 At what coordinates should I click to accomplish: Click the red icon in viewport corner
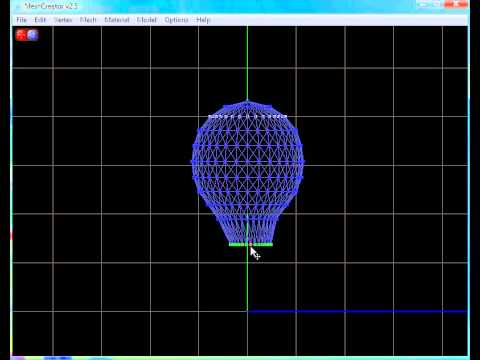[x=21, y=35]
